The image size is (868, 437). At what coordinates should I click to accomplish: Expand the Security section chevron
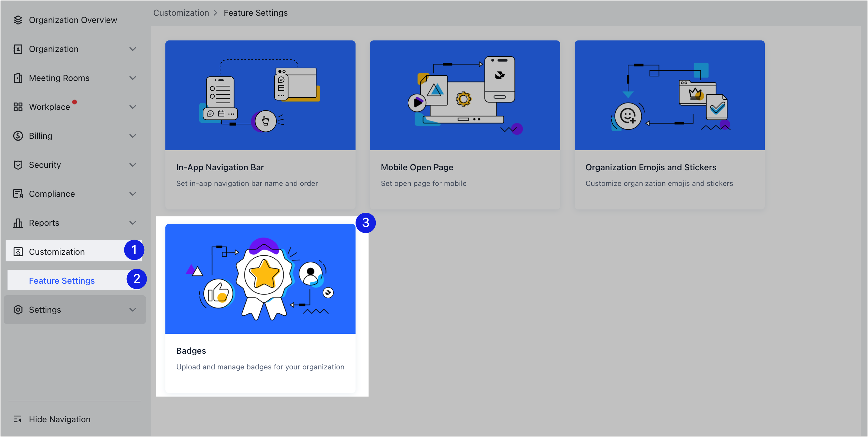tap(133, 165)
